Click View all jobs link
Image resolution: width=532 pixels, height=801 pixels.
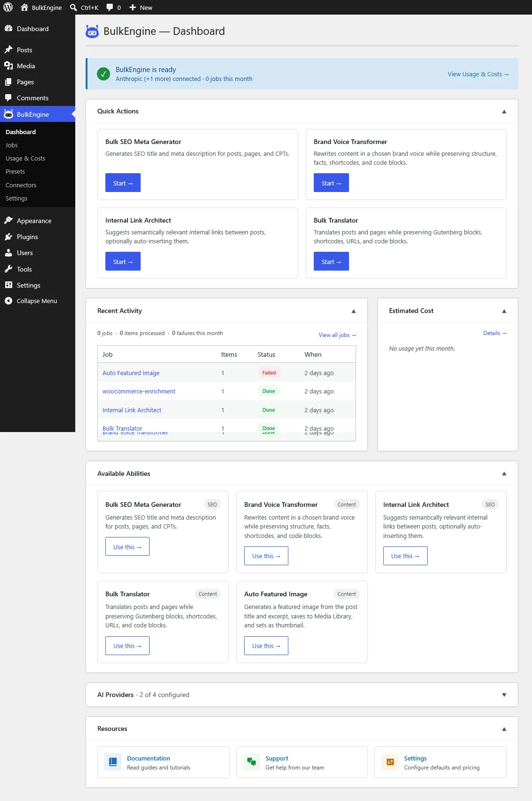pyautogui.click(x=337, y=335)
